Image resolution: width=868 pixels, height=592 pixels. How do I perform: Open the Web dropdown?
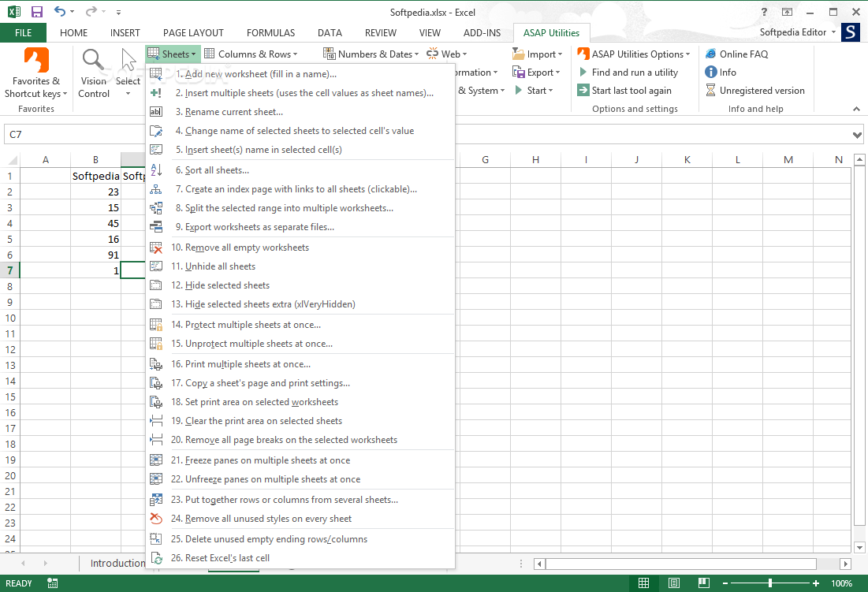447,54
